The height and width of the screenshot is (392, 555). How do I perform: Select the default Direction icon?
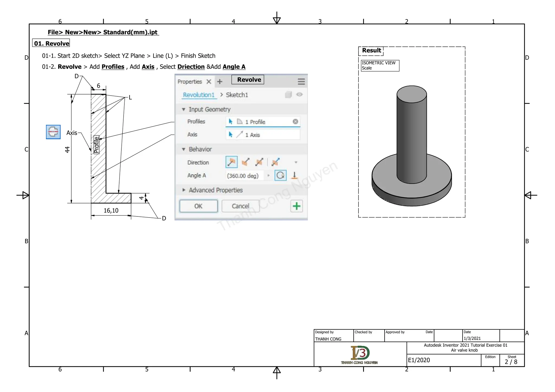pyautogui.click(x=231, y=162)
